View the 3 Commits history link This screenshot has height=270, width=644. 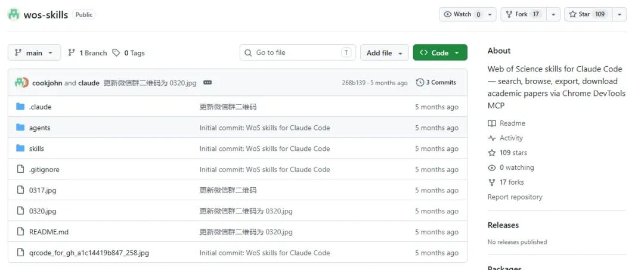[436, 82]
